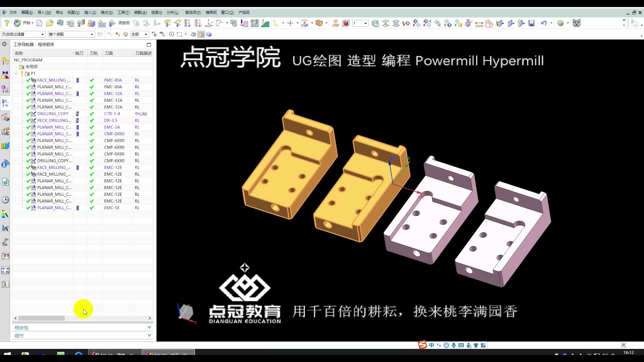Click the help question mark icon

tap(7, 23)
